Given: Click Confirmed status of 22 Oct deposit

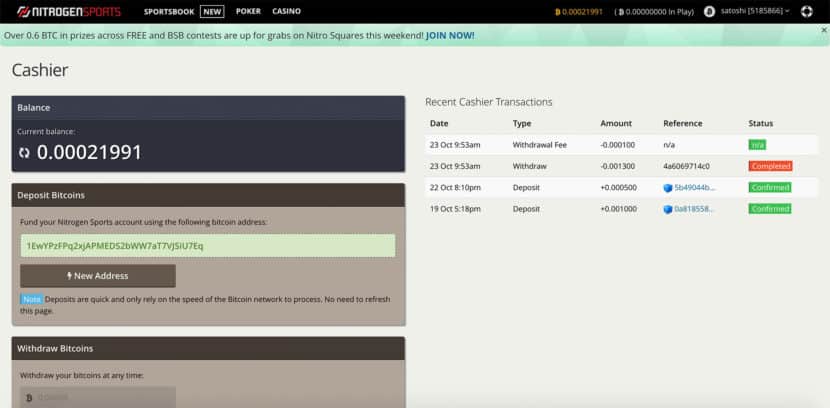Looking at the screenshot, I should [770, 187].
